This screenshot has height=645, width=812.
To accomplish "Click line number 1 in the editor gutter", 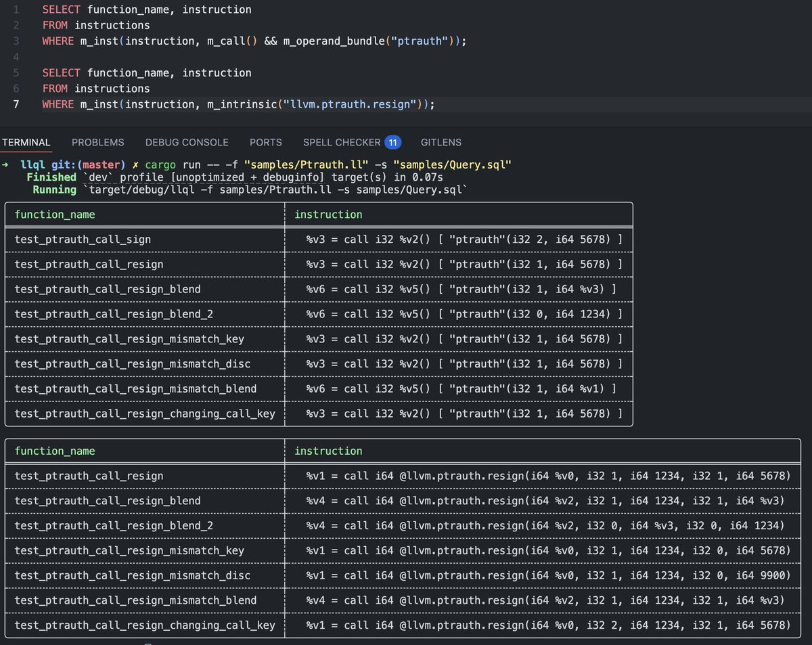I will (x=15, y=9).
